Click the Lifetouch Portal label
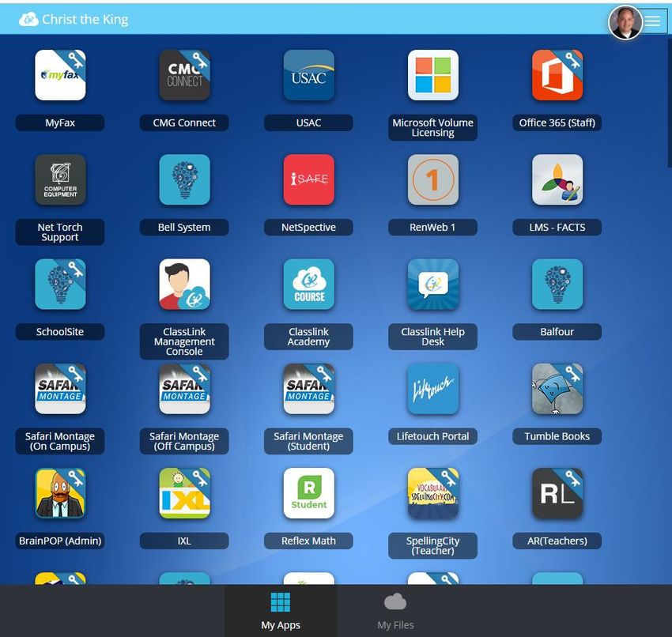 pyautogui.click(x=433, y=436)
